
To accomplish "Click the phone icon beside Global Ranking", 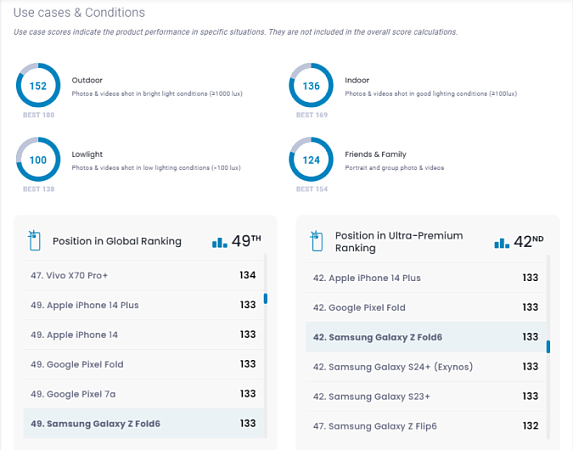I will [x=34, y=241].
